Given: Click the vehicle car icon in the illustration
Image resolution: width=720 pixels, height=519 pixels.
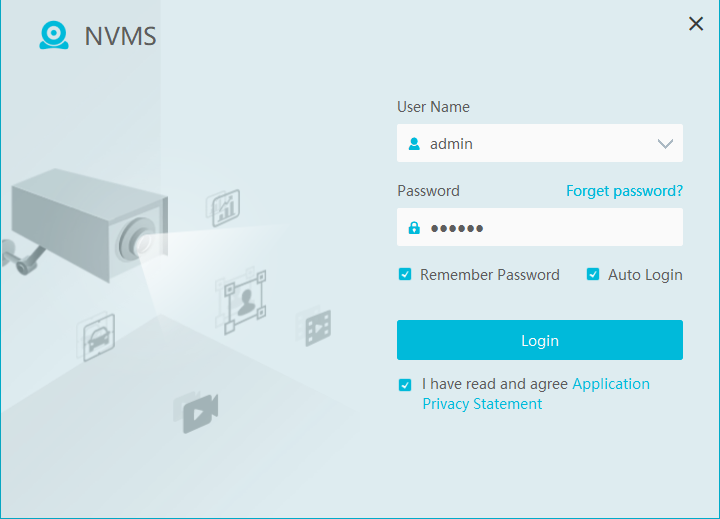Looking at the screenshot, I should (97, 338).
